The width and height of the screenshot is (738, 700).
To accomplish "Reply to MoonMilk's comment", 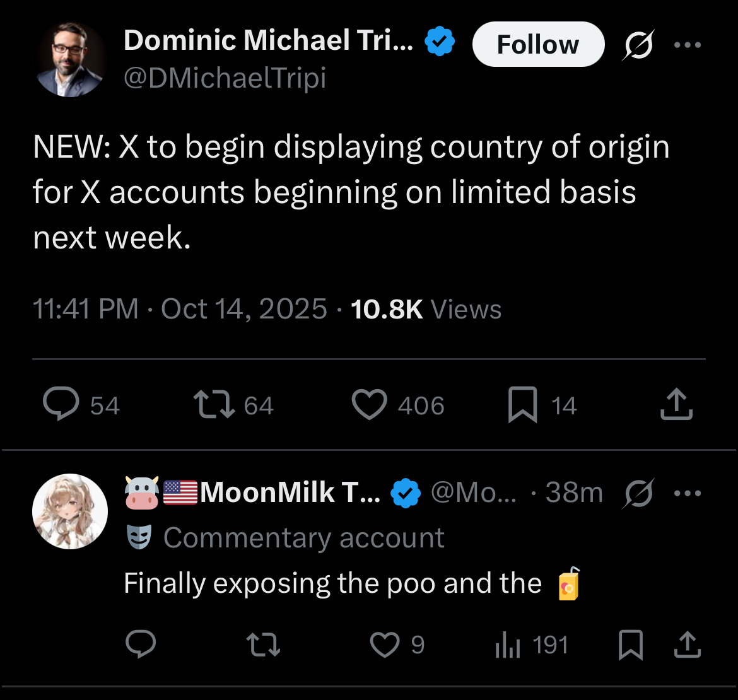I will [x=141, y=645].
